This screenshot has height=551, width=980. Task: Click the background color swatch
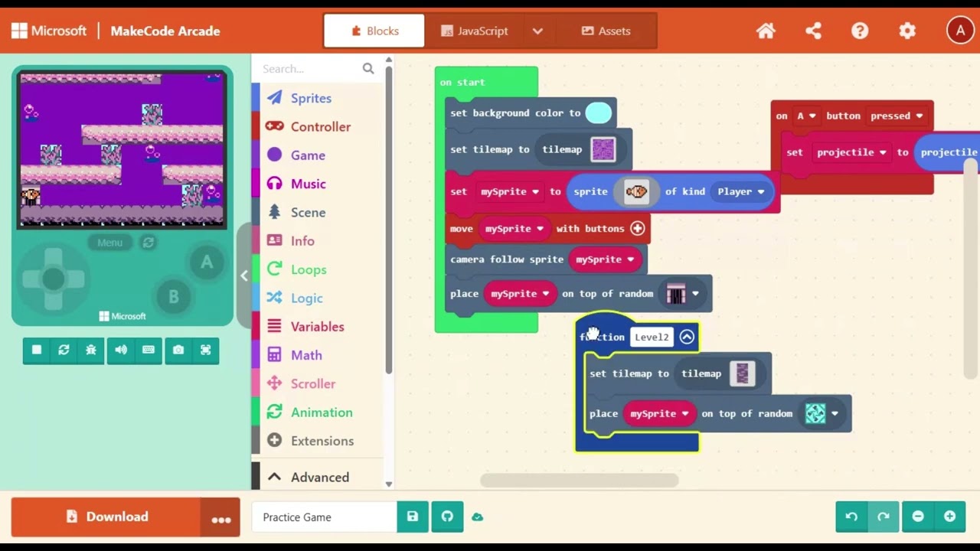click(x=599, y=113)
